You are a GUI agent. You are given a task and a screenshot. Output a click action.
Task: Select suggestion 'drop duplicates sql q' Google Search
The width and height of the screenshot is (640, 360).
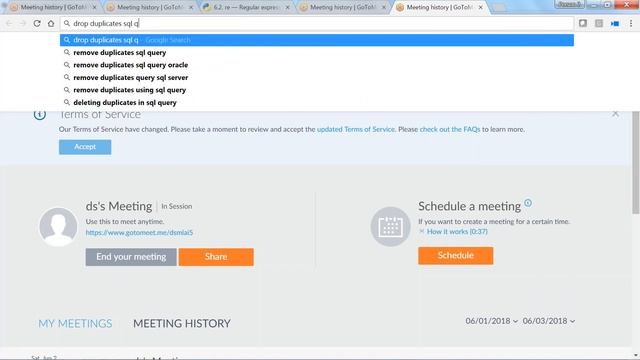(317, 40)
